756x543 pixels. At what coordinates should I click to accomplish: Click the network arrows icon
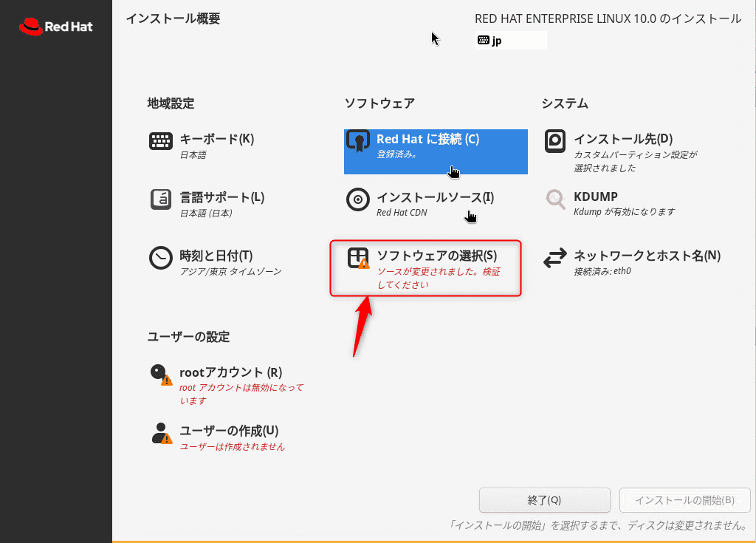555,259
